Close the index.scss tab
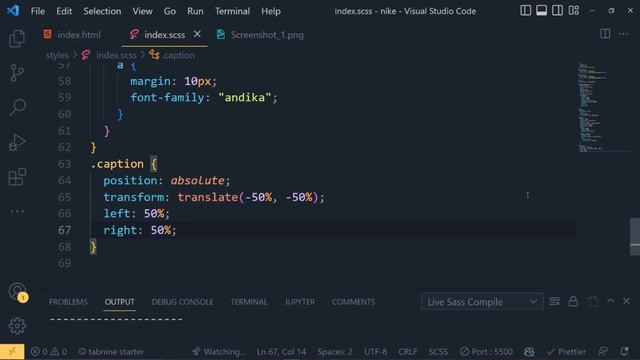The height and width of the screenshot is (360, 640). (197, 34)
